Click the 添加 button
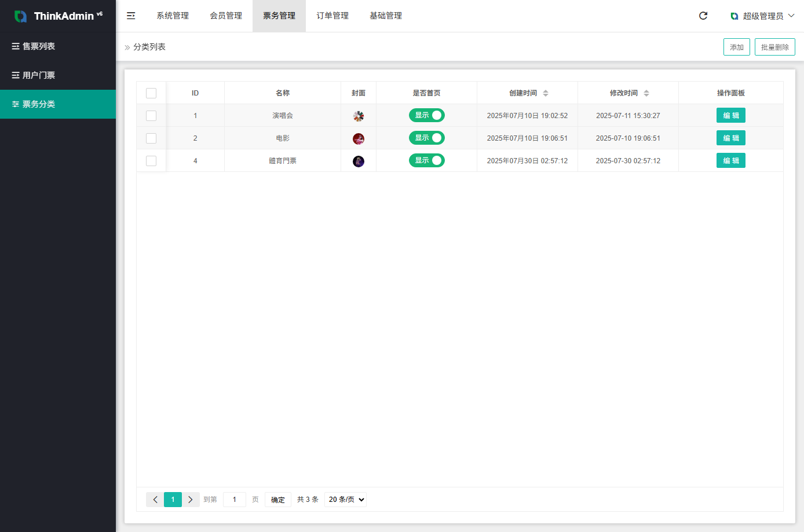Screen dimensions: 804x532 tap(737, 47)
